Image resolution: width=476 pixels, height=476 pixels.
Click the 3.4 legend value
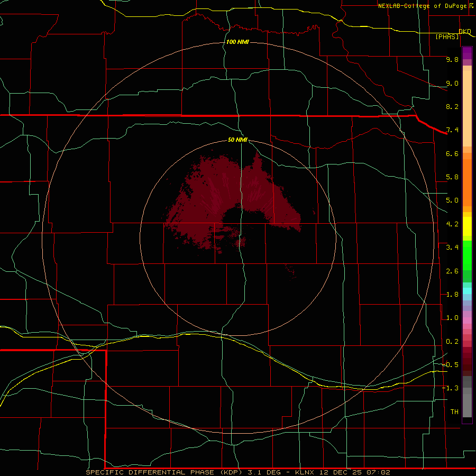[452, 248]
